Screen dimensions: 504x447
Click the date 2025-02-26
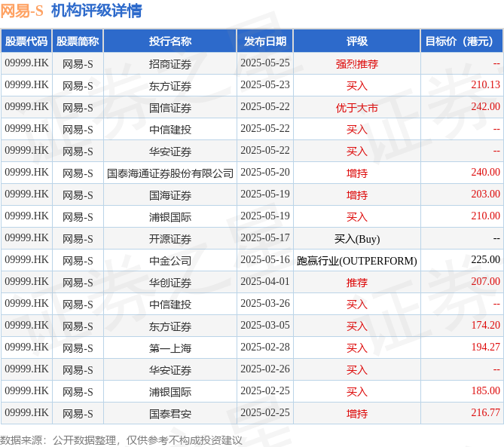coord(265,369)
